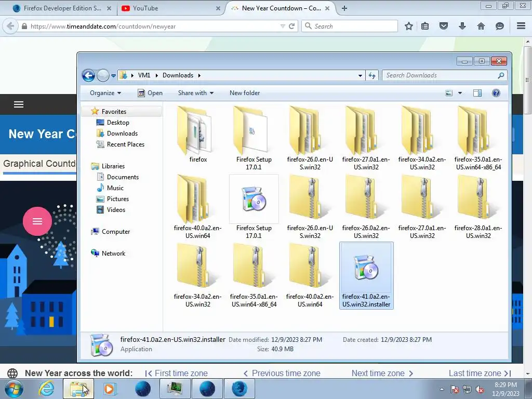Viewport: 532px width, 399px height.
Task: Open Firefox bookmarks list icon
Action: tap(425, 26)
